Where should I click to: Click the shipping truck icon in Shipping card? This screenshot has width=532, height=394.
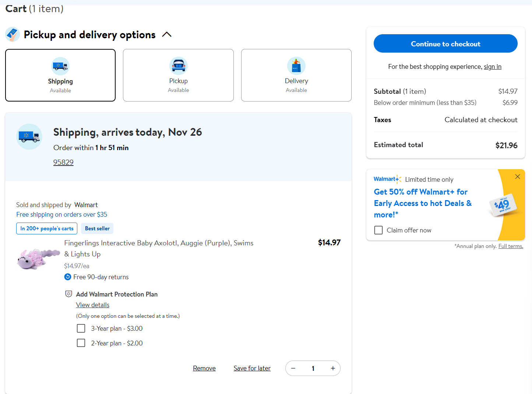[60, 66]
